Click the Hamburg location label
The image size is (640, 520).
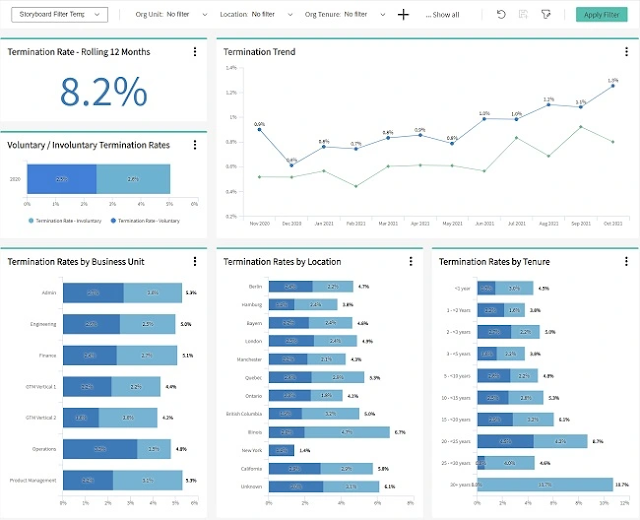point(252,304)
